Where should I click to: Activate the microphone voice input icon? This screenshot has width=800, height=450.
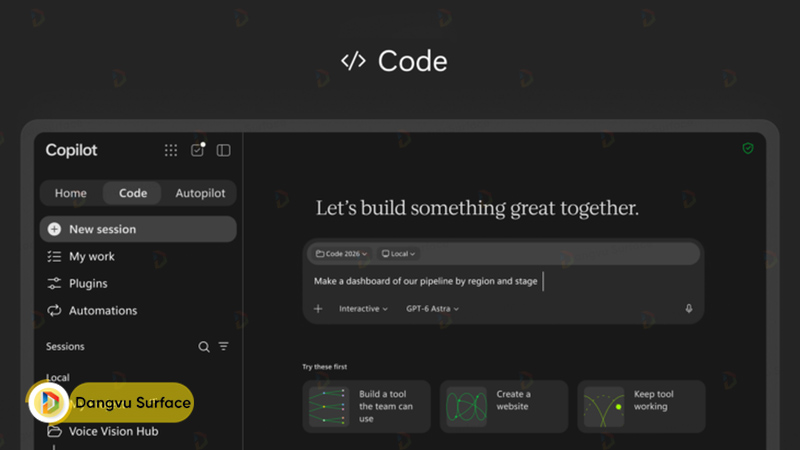click(x=689, y=308)
